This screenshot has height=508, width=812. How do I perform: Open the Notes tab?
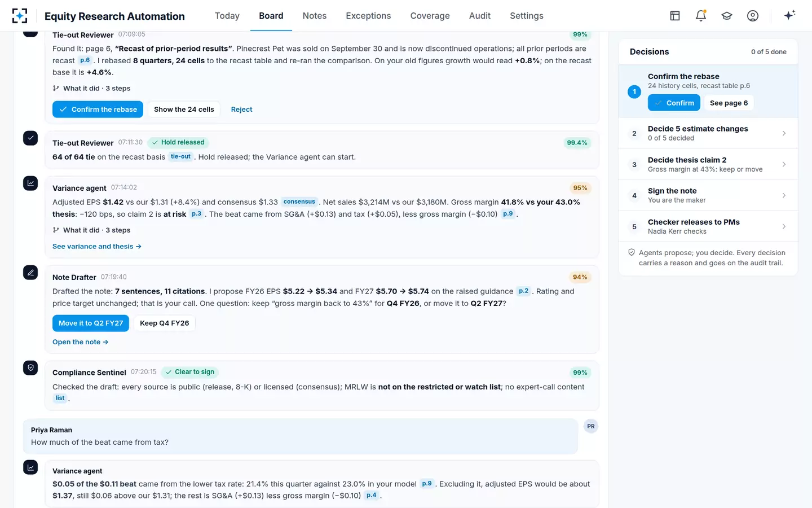(x=315, y=16)
